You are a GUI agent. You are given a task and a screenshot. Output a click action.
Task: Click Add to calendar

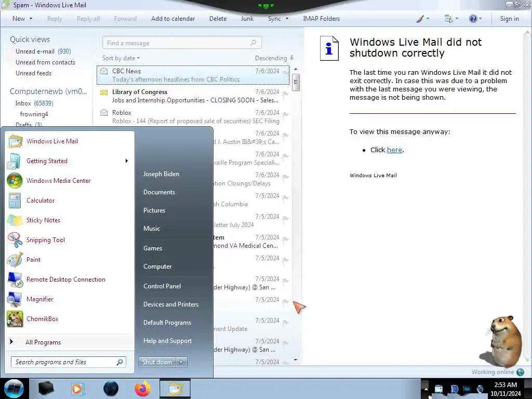click(173, 19)
